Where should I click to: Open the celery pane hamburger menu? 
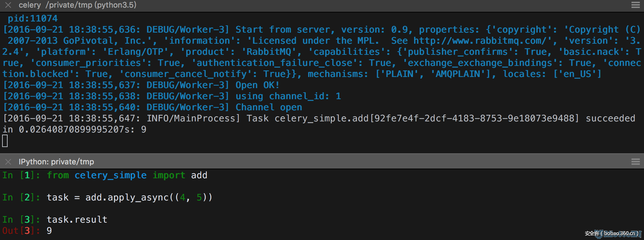pos(635,5)
